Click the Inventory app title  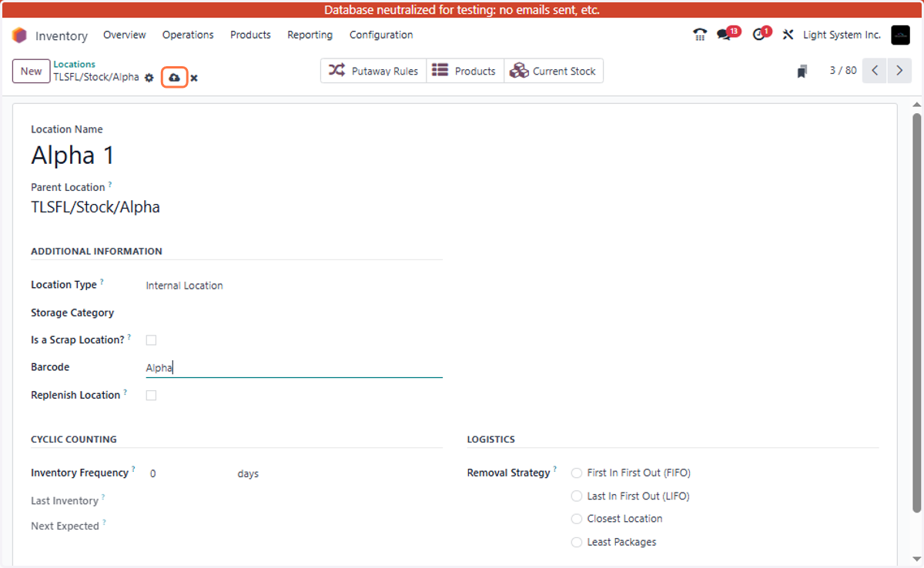click(x=62, y=36)
